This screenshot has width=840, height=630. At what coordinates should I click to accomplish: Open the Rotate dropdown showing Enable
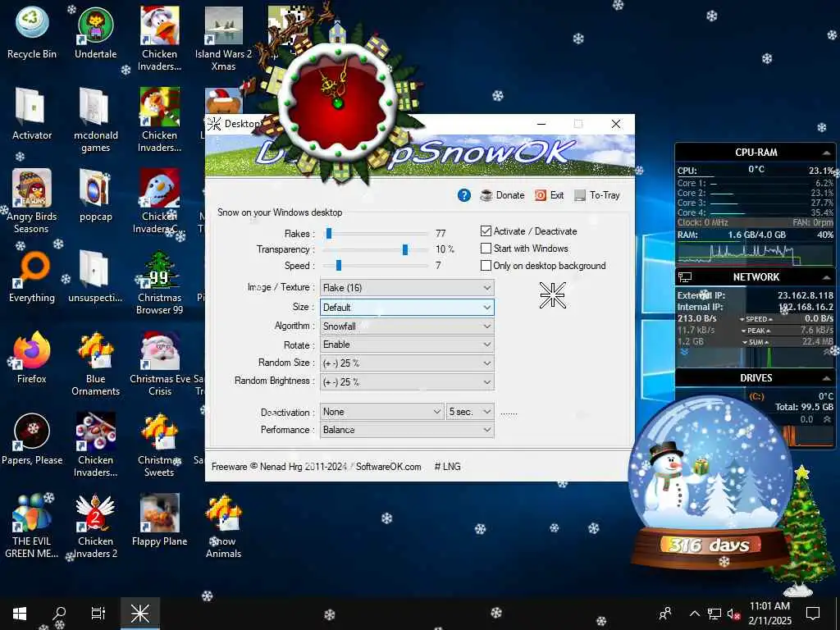pos(407,345)
